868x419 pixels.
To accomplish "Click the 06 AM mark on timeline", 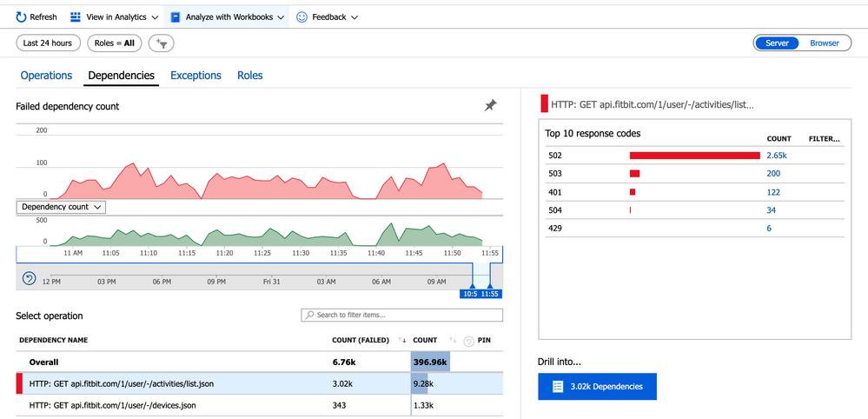I will pos(381,282).
